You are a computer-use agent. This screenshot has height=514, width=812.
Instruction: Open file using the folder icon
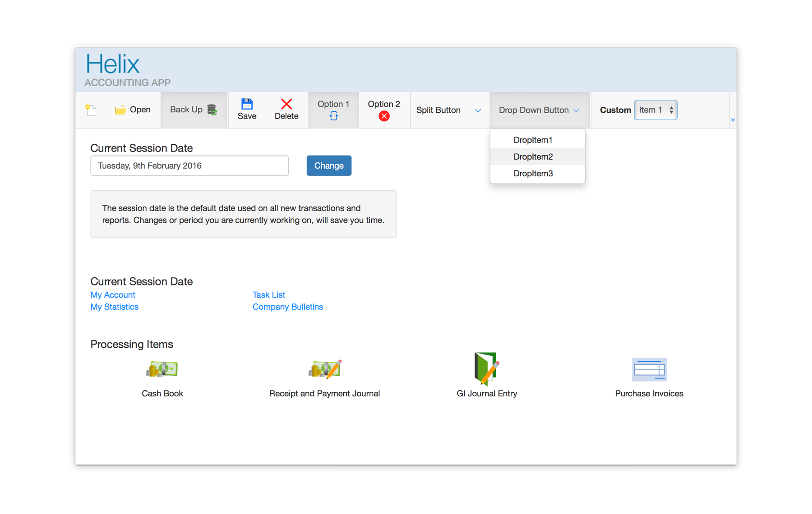click(120, 110)
